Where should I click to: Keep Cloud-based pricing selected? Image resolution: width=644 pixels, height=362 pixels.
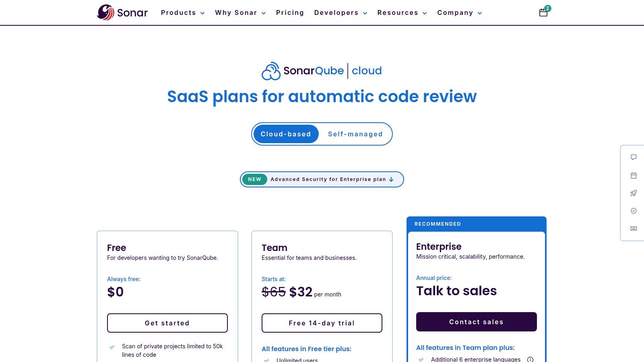coord(286,134)
